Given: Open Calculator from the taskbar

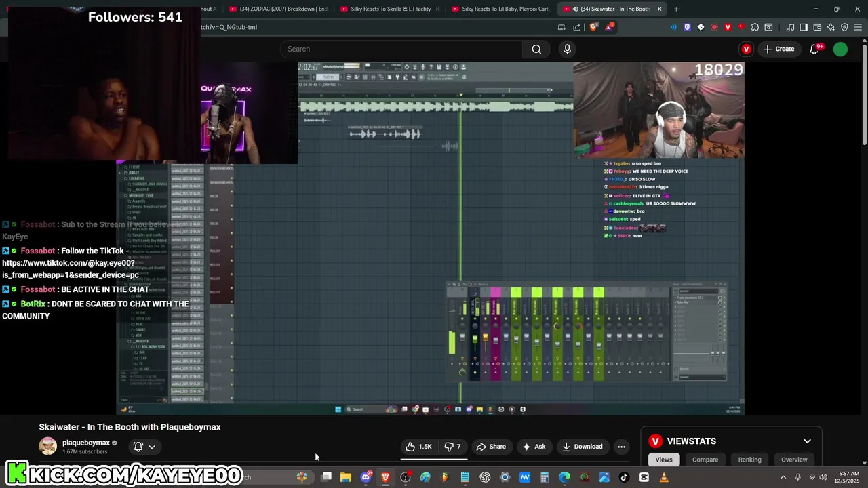Looking at the screenshot, I should pyautogui.click(x=545, y=477).
